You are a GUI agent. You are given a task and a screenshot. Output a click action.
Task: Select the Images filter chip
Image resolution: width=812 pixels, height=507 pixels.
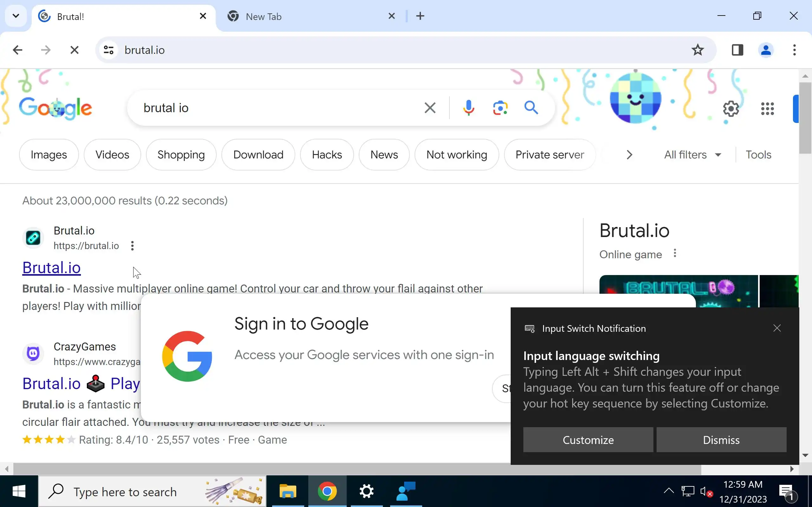(x=49, y=155)
